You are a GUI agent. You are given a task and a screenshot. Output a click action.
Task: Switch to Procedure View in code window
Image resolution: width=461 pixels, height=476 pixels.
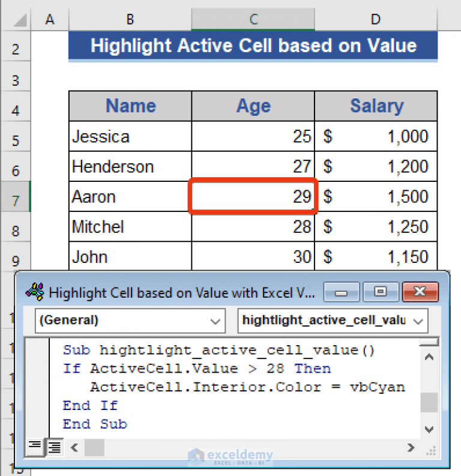coord(35,446)
